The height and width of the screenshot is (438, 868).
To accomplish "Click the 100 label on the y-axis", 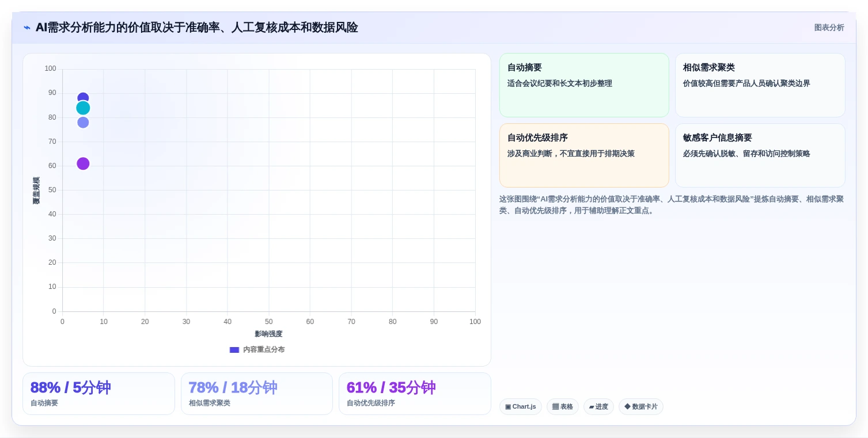I will point(51,69).
